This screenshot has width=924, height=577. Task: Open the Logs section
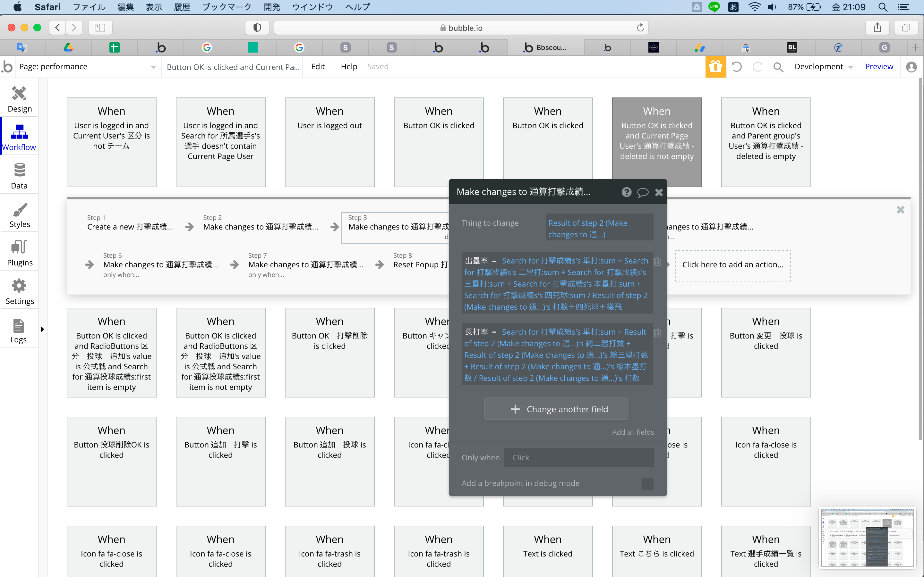pos(18,330)
